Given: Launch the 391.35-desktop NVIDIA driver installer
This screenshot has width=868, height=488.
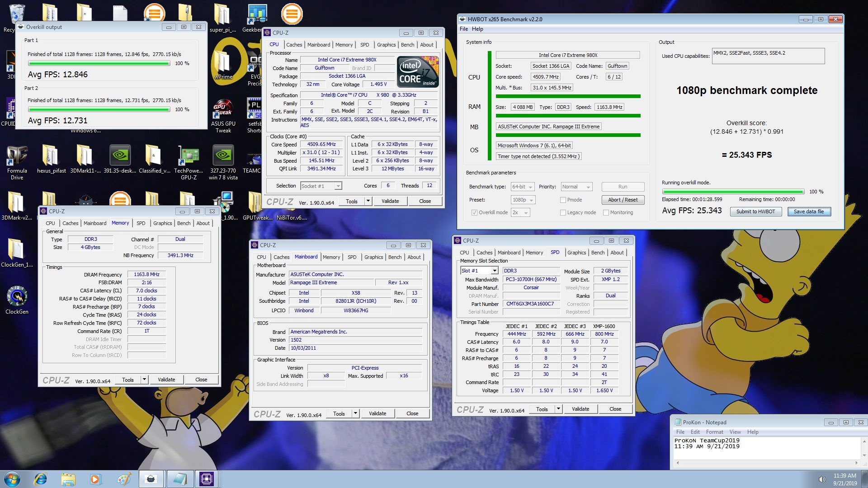Looking at the screenshot, I should 120,159.
